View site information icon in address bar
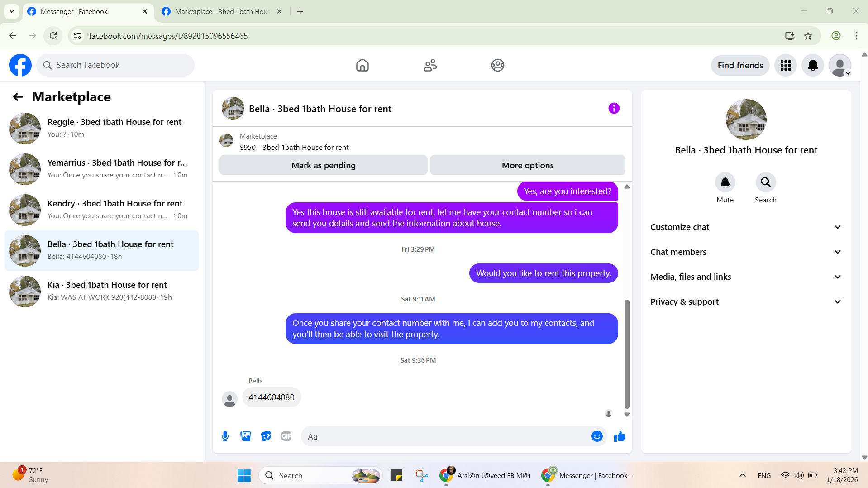Screen dimensions: 868x488 click(x=77, y=36)
